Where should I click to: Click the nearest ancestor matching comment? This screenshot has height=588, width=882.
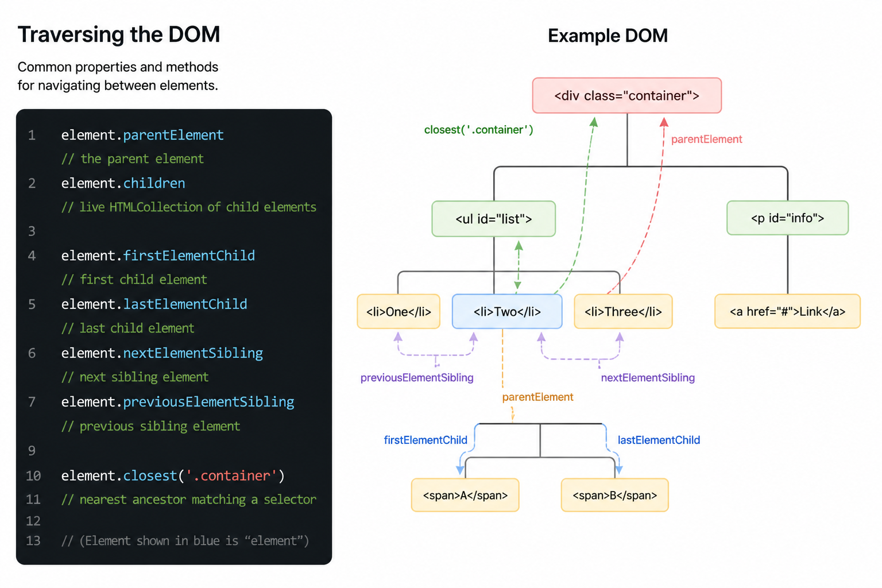(x=189, y=500)
